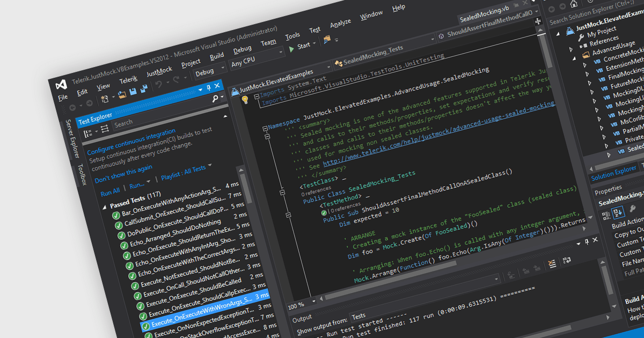Click the Visual Studio logo icon

(61, 85)
